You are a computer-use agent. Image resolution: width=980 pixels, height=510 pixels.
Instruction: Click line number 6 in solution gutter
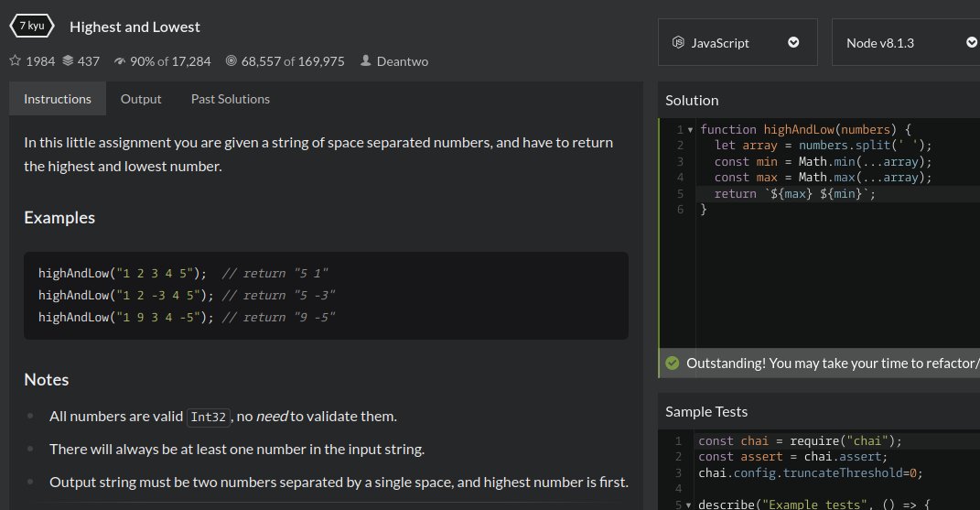click(680, 210)
